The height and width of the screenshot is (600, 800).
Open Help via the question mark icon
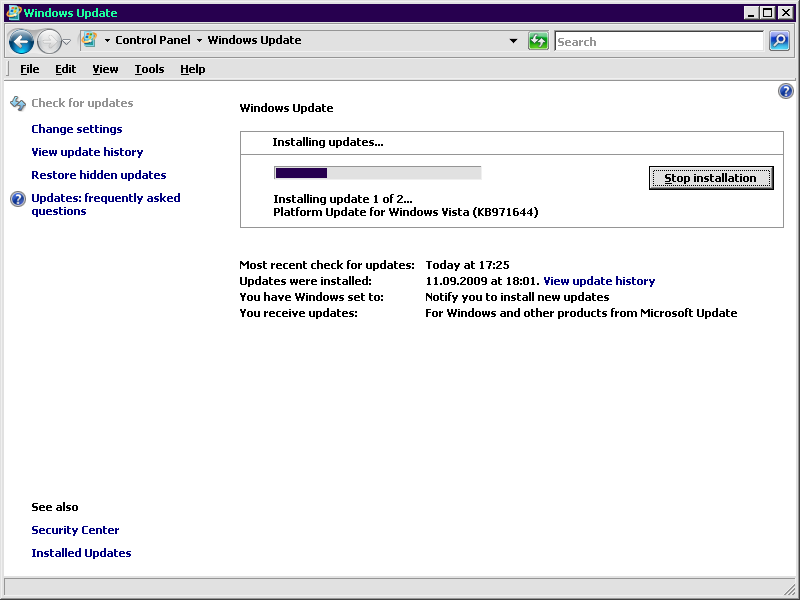[x=786, y=90]
